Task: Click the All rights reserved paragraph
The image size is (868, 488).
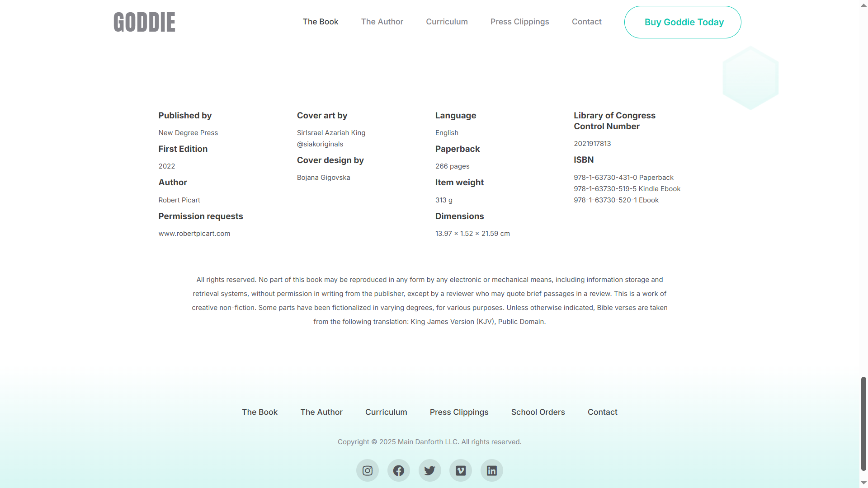Action: coord(429,300)
